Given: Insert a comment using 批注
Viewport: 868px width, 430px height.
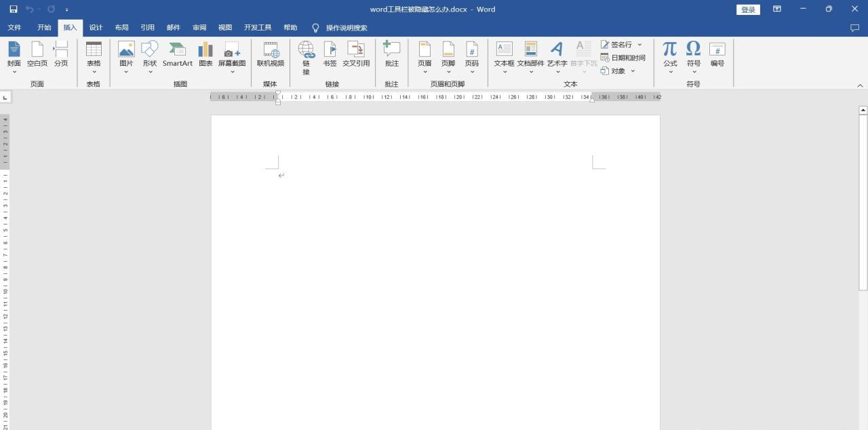Looking at the screenshot, I should click(x=392, y=54).
